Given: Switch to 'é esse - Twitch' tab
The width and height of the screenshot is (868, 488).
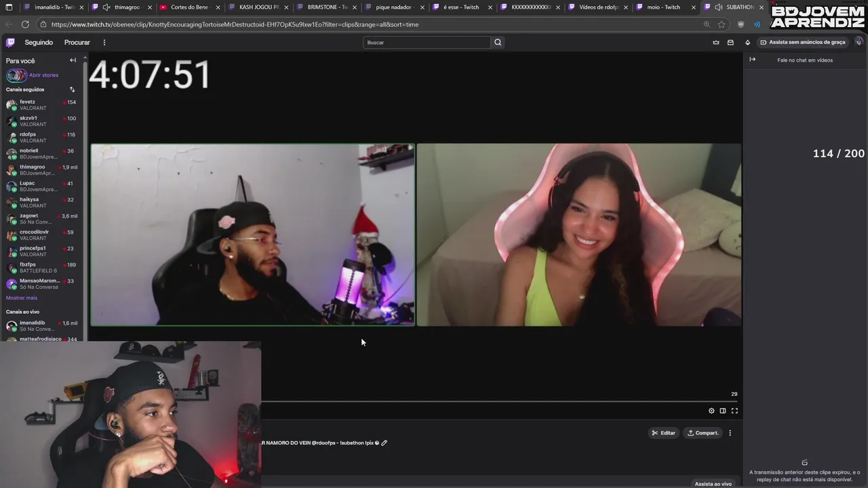Looking at the screenshot, I should click(x=461, y=7).
